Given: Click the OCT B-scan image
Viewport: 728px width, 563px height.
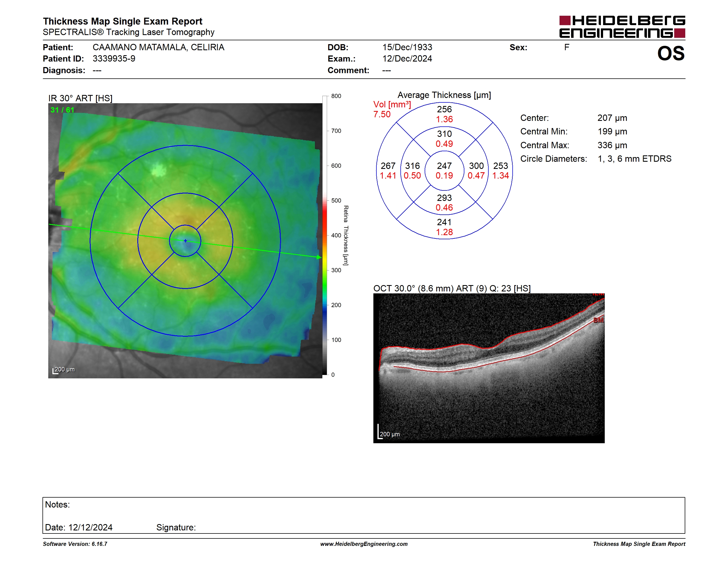Looking at the screenshot, I should [x=489, y=368].
